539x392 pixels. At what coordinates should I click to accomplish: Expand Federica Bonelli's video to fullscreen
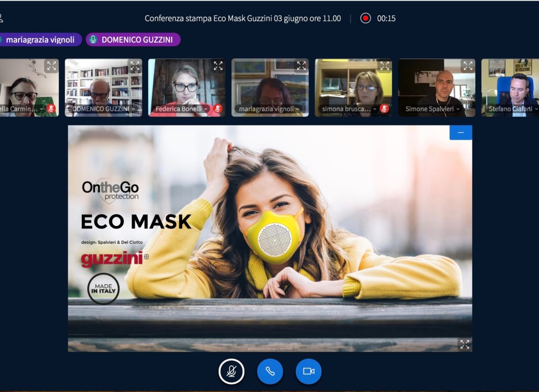click(218, 66)
